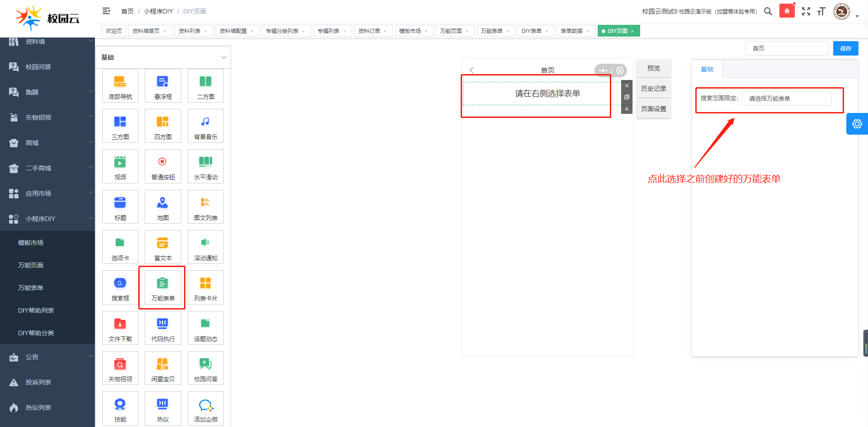The image size is (868, 427).
Task: Add the 选项卡 component
Action: [120, 247]
